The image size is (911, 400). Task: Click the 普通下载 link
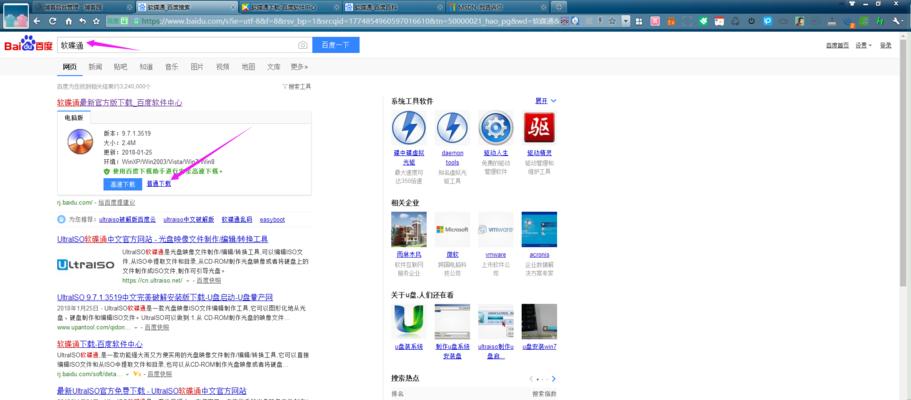[x=159, y=184]
